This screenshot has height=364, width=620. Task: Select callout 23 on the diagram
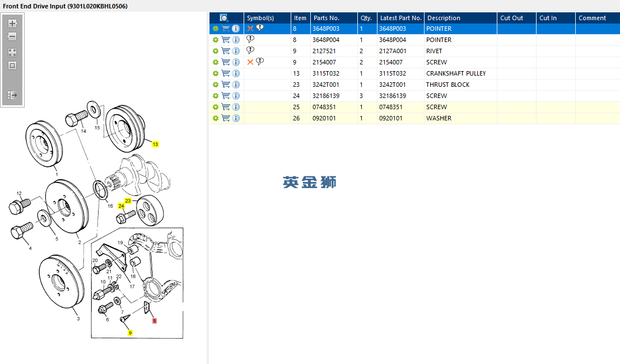(128, 201)
